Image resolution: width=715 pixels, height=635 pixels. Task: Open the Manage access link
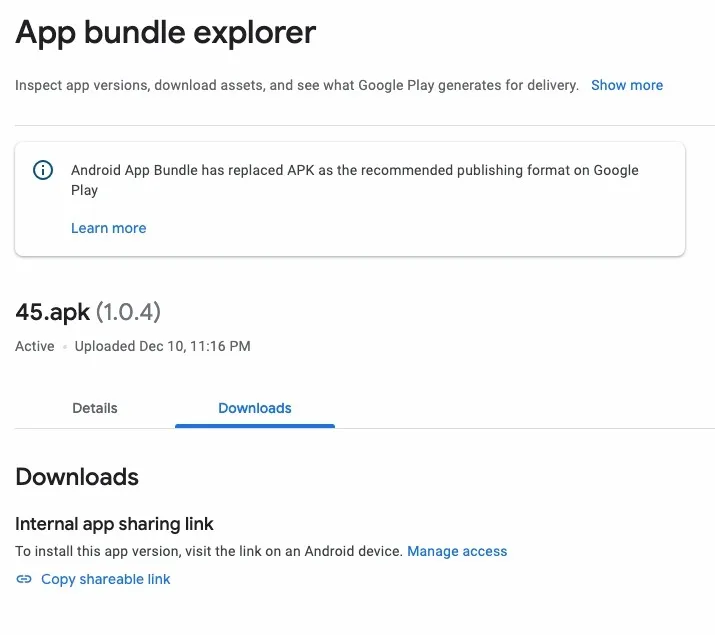pos(457,551)
